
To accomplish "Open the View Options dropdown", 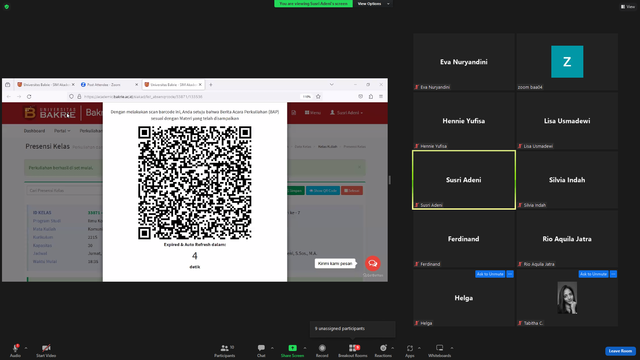I will [x=373, y=4].
